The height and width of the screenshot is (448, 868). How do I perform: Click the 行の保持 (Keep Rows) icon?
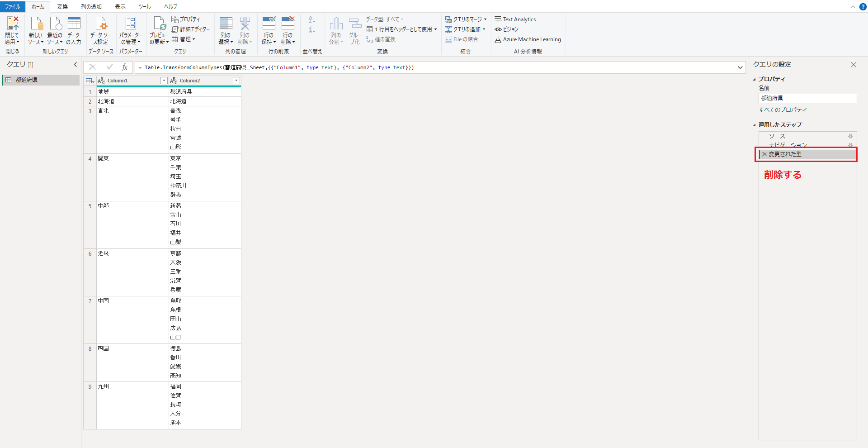pos(269,24)
